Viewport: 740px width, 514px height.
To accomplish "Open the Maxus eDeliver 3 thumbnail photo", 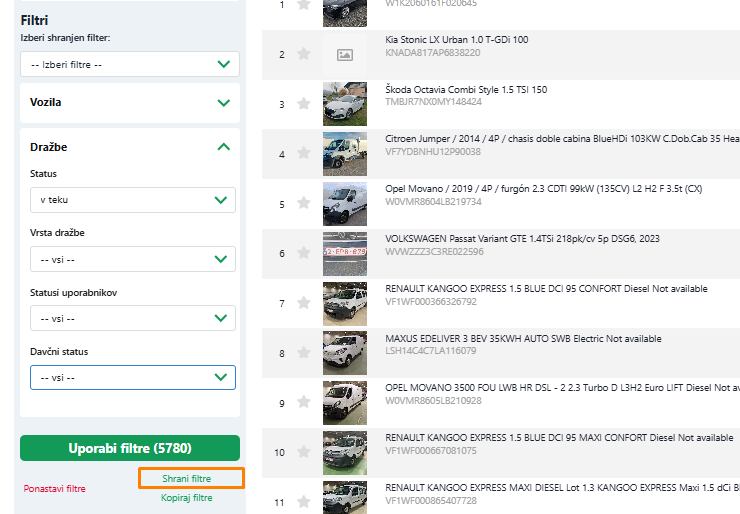I will click(345, 354).
